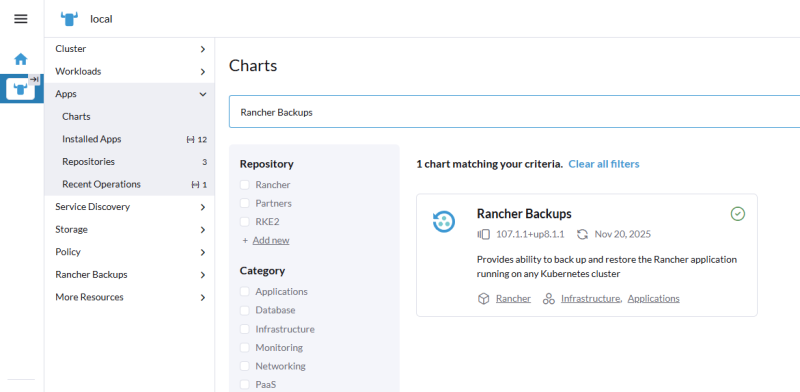Click the namespaced icon beside Recent Operations count
The image size is (800, 392).
click(195, 185)
